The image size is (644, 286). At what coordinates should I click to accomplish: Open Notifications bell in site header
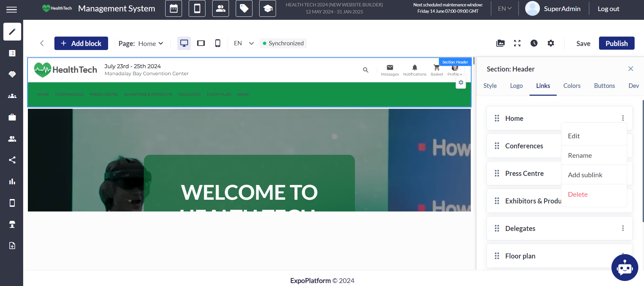415,70
